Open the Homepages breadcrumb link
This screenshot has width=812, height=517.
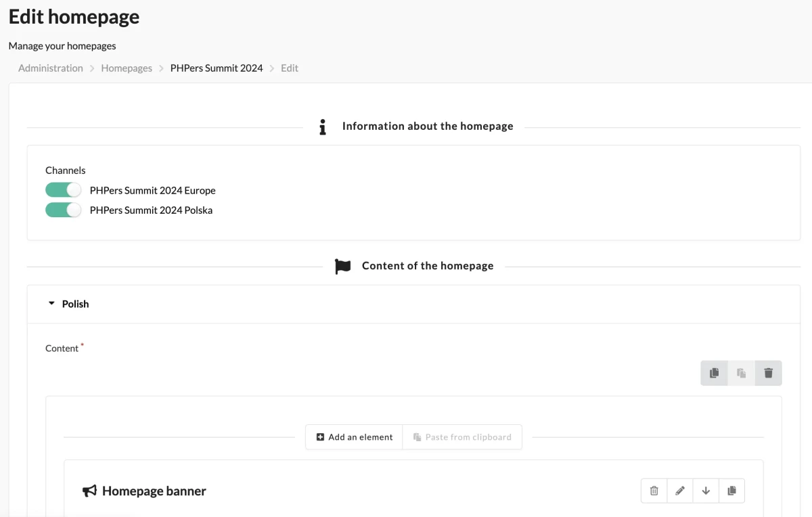(x=127, y=68)
